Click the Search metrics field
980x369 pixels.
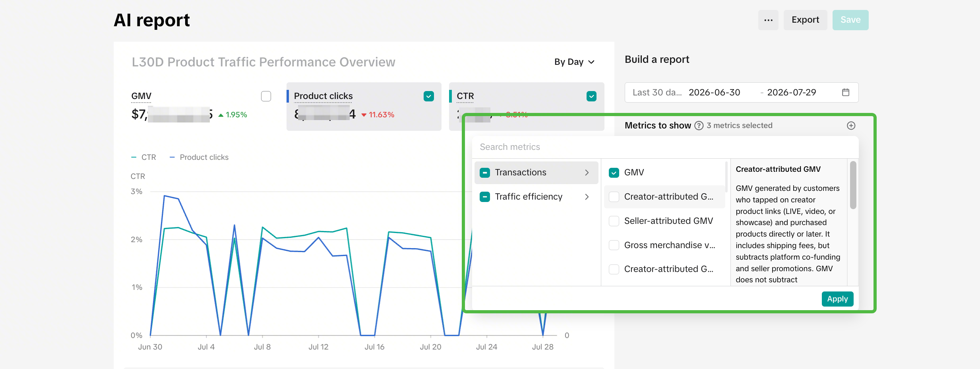(x=665, y=147)
